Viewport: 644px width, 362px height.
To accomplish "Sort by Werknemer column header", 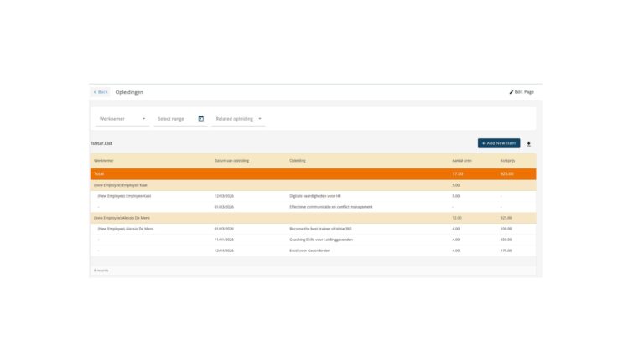I will click(x=104, y=160).
